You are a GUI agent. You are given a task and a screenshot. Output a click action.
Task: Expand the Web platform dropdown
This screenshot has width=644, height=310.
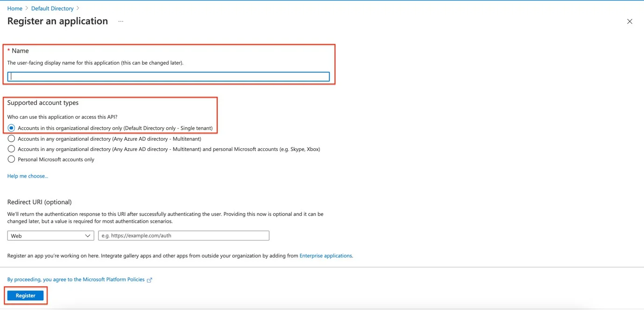[50, 236]
